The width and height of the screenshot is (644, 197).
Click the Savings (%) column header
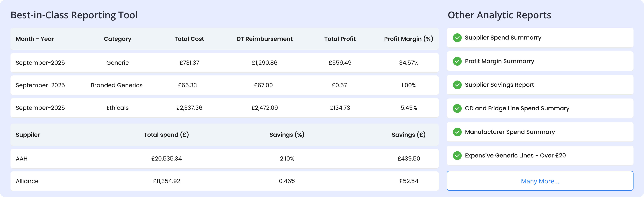click(287, 135)
